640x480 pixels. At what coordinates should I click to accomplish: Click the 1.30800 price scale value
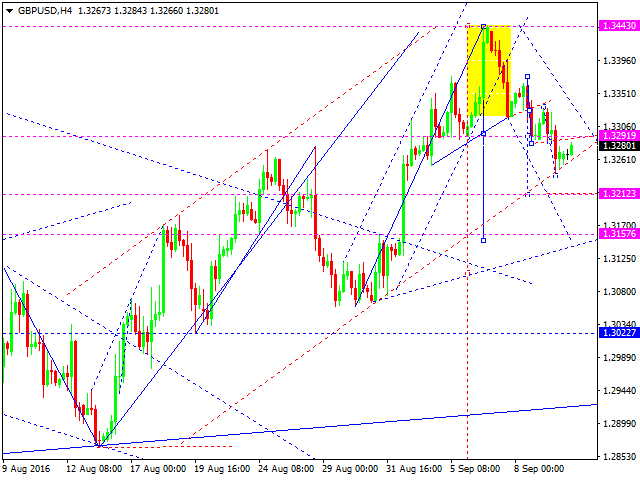pos(620,291)
